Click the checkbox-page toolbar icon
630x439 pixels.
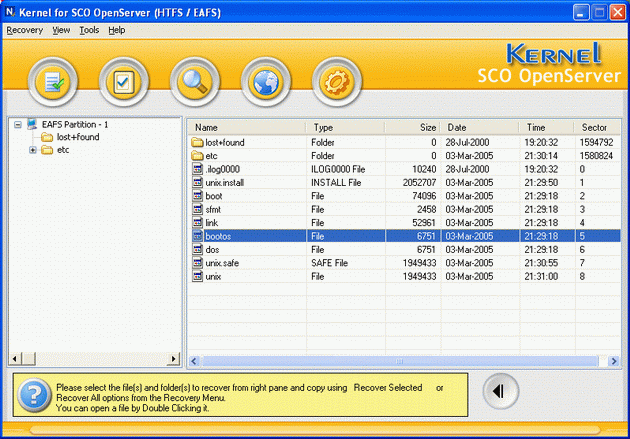point(124,82)
